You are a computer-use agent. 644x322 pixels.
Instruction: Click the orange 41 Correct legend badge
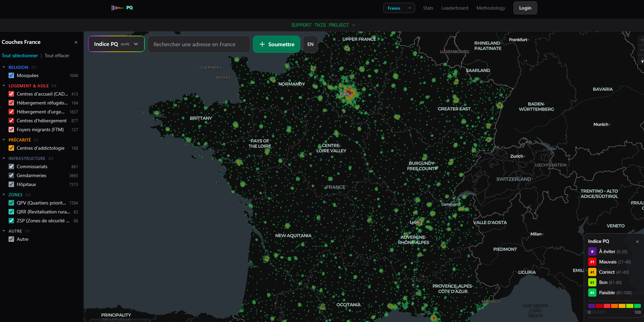coord(592,272)
